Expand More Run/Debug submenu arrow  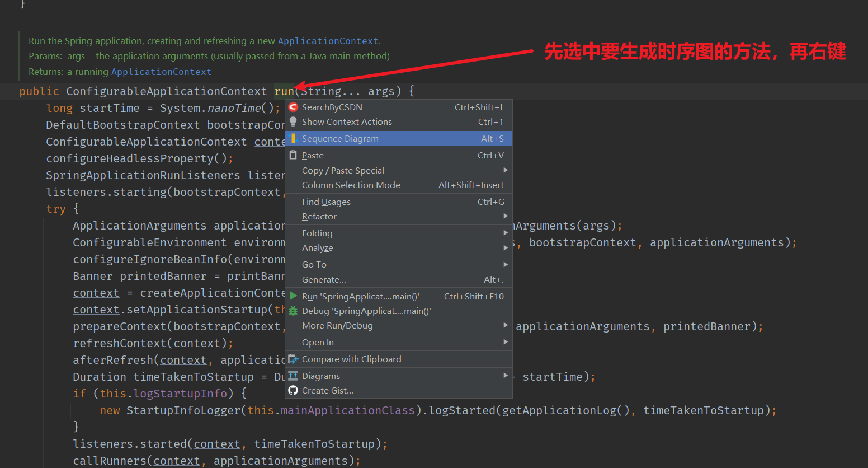(x=506, y=325)
